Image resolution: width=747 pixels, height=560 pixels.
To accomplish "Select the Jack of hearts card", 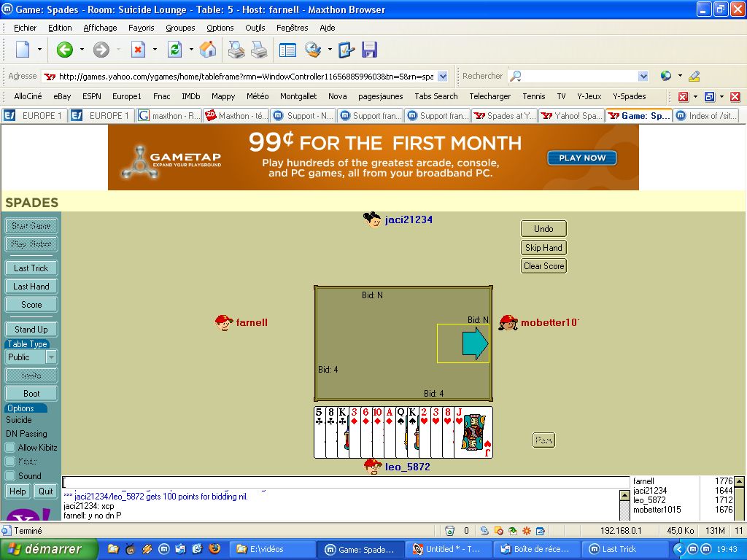I will click(x=473, y=432).
